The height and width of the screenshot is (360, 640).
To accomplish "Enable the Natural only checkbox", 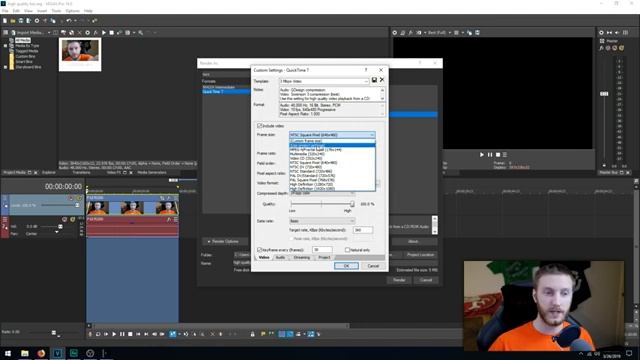I will pos(347,249).
